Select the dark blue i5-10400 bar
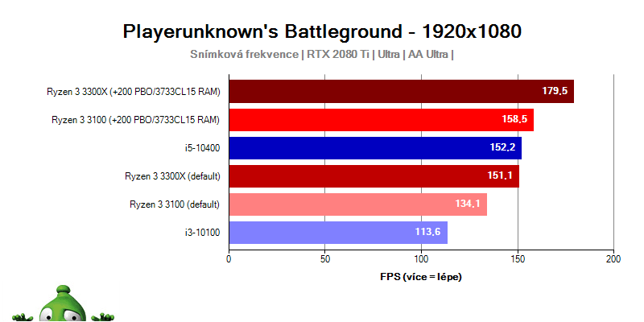This screenshot has width=644, height=322. point(375,148)
